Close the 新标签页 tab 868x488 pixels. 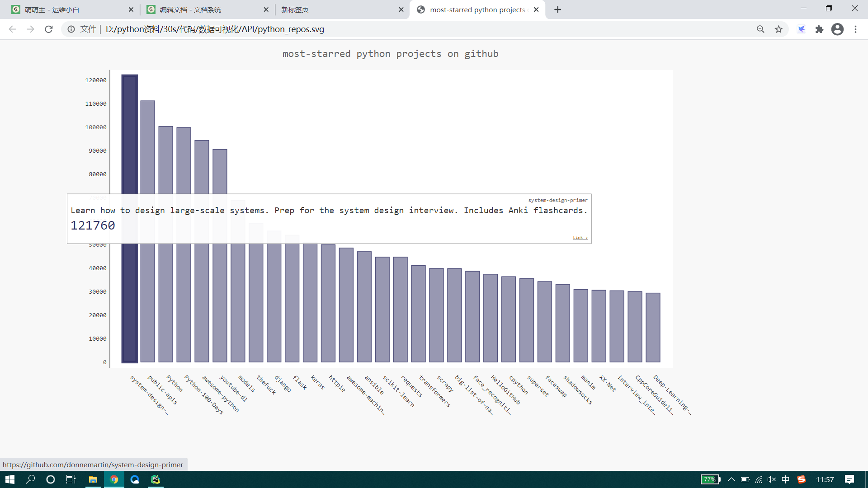coord(401,9)
